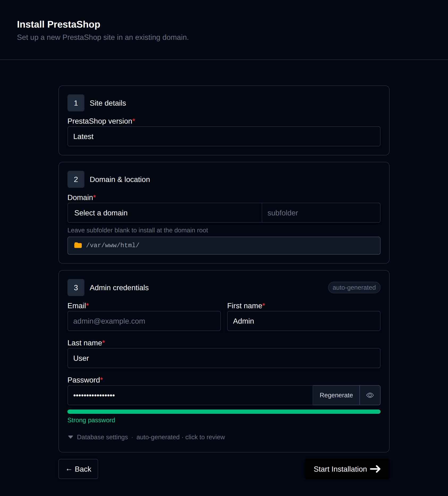The width and height of the screenshot is (448, 496).
Task: Click step number 3 badge, Admin credentials
Action: (76, 288)
